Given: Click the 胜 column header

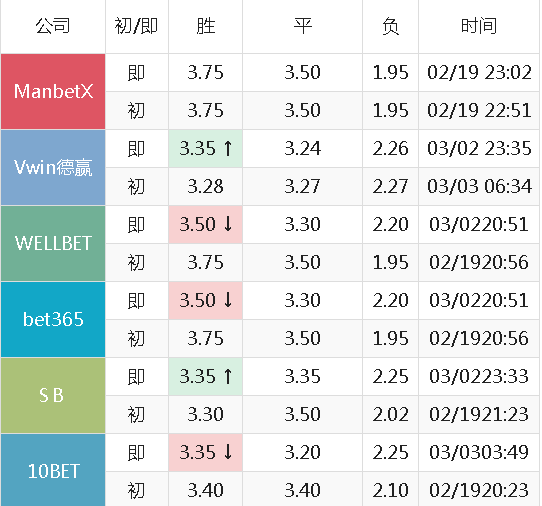Looking at the screenshot, I should pos(205,26).
